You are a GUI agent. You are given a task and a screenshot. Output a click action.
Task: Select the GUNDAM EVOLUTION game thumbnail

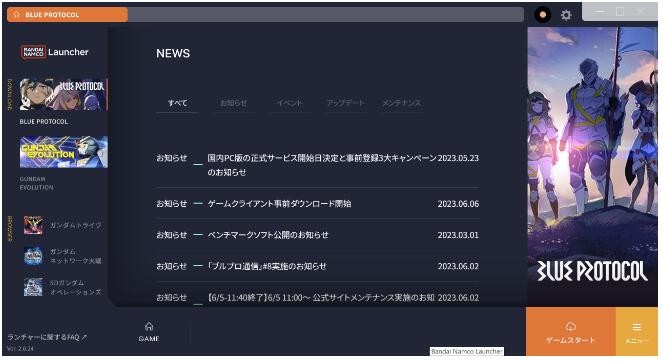tap(63, 152)
